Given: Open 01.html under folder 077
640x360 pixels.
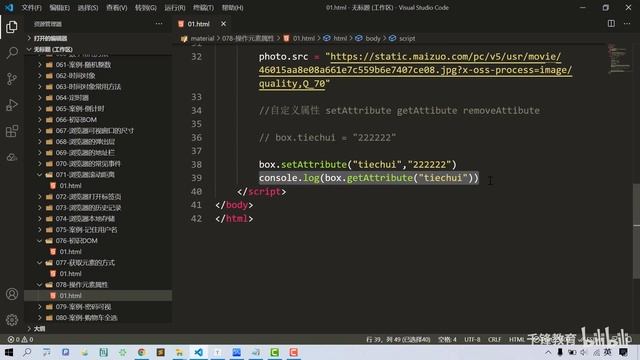Looking at the screenshot, I should click(x=70, y=273).
